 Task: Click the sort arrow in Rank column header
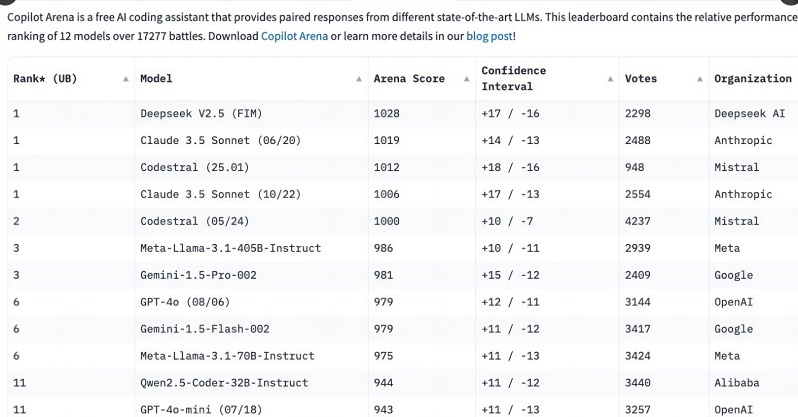125,78
